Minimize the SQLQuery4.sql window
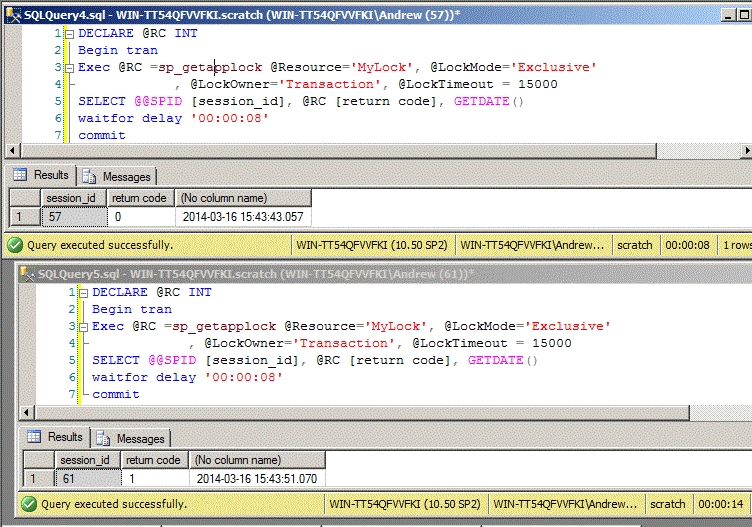 (729, 15)
